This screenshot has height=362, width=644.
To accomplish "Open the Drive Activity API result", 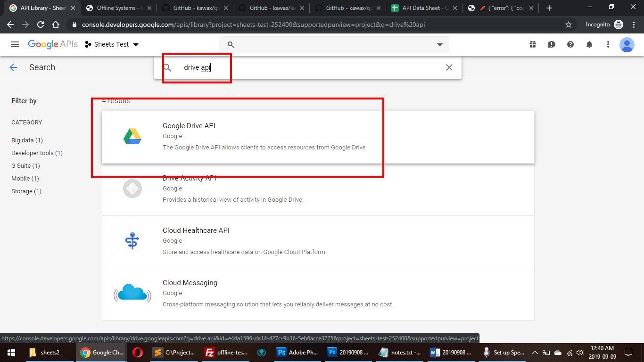I will click(x=318, y=189).
